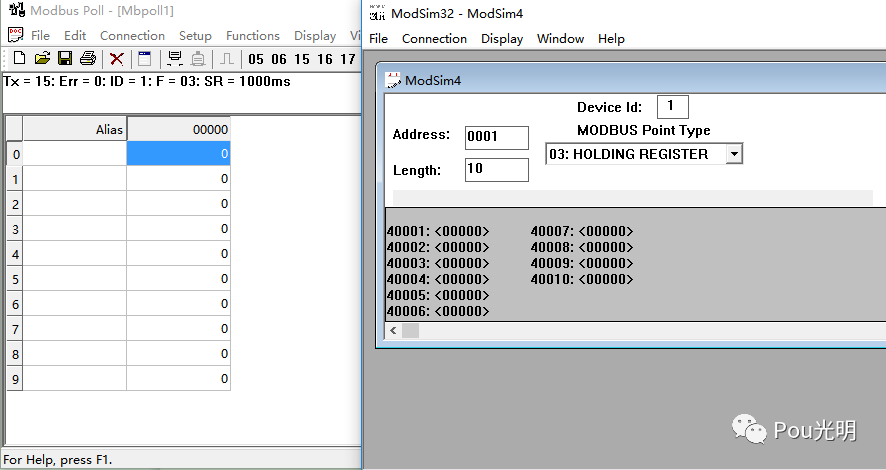Open Modbus Poll's Connection menu
The height and width of the screenshot is (470, 886).
tap(132, 36)
